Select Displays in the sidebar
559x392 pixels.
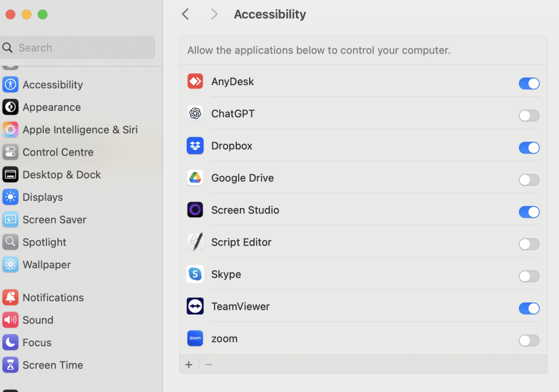[43, 197]
